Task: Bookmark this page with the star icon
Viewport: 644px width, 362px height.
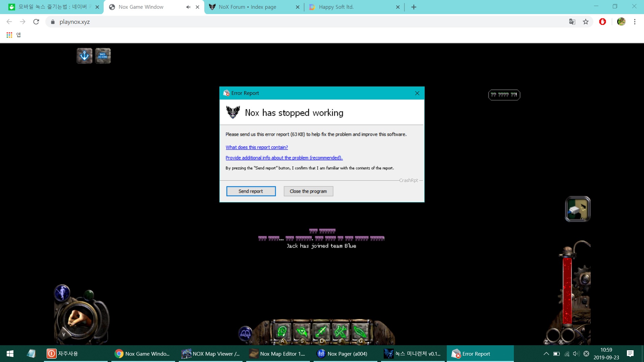Action: pyautogui.click(x=586, y=22)
